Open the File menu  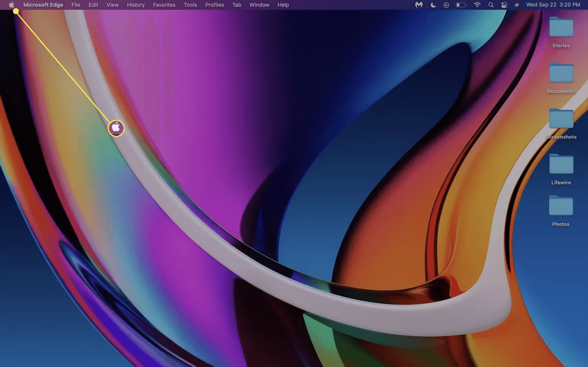[x=76, y=5]
